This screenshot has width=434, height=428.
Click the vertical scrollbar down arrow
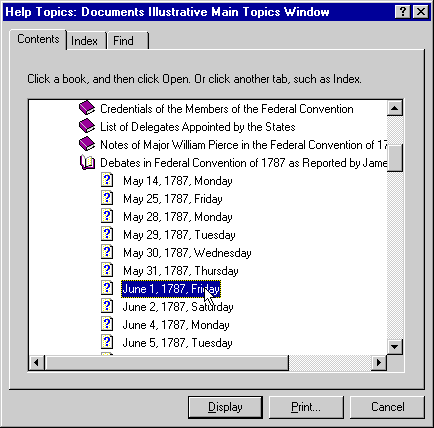[395, 347]
